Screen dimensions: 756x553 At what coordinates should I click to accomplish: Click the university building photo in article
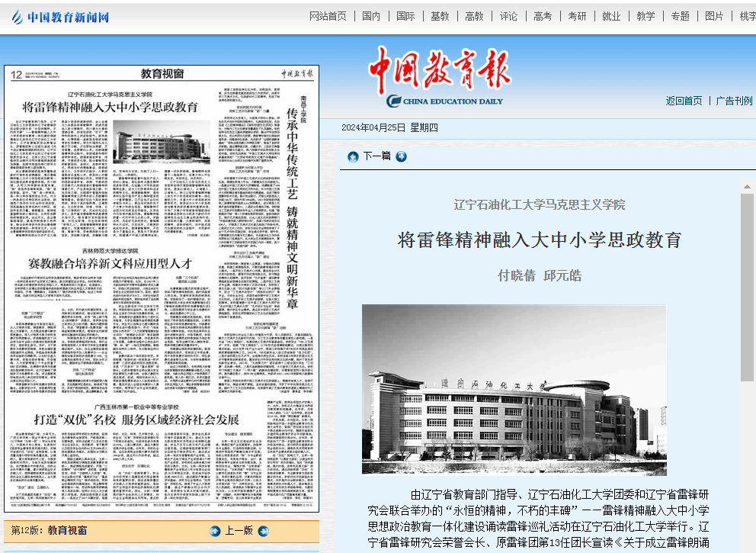[514, 390]
